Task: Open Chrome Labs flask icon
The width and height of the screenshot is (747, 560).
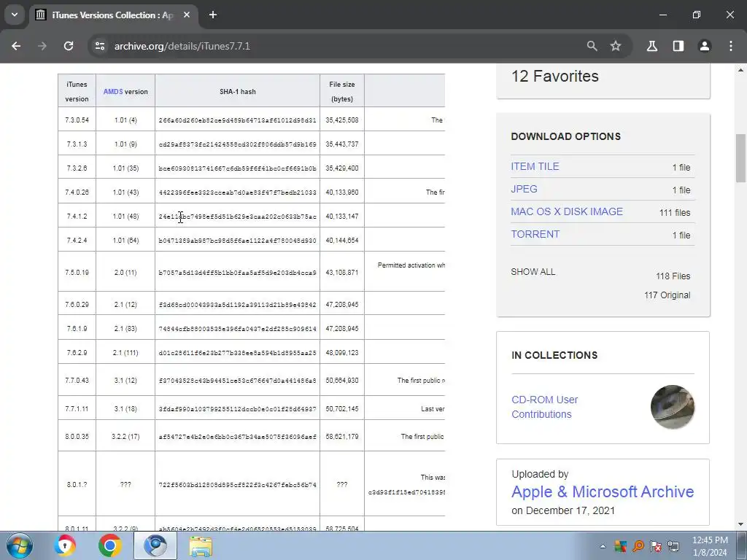Action: click(x=652, y=46)
